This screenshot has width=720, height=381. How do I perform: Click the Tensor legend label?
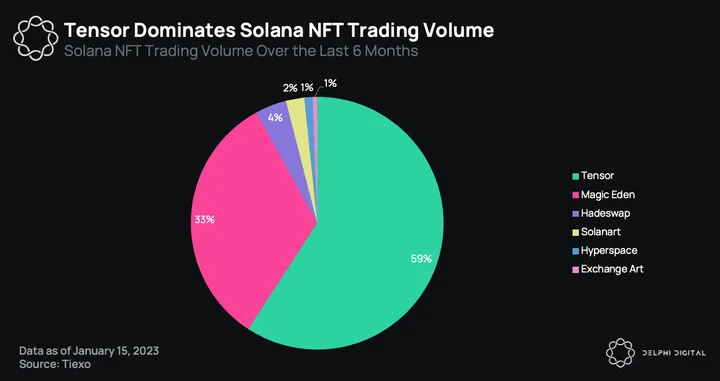(x=597, y=175)
